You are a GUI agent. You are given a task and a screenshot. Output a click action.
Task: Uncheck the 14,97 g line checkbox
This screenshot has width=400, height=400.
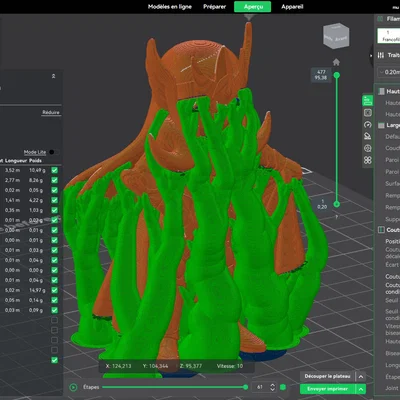[x=55, y=290]
